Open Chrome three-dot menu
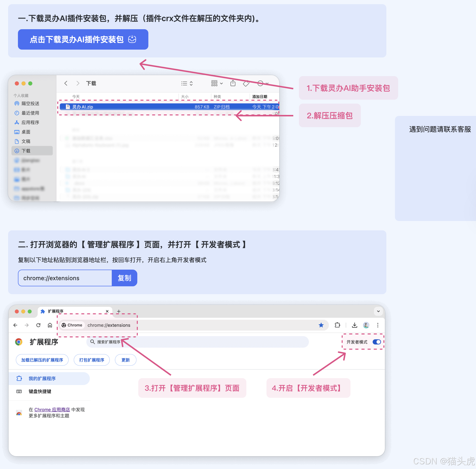This screenshot has width=476, height=469. (x=378, y=325)
